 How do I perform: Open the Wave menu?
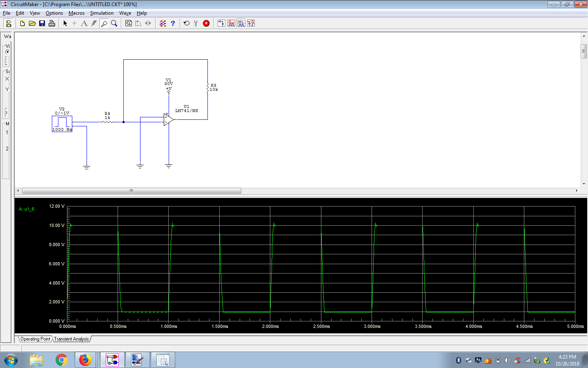point(125,13)
